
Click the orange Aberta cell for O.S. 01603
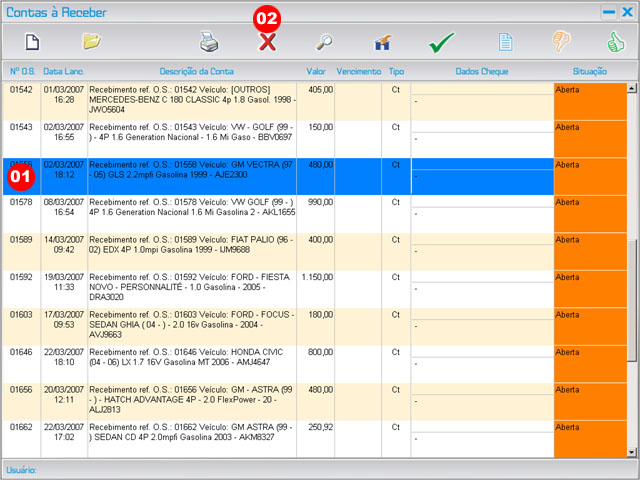coord(589,326)
